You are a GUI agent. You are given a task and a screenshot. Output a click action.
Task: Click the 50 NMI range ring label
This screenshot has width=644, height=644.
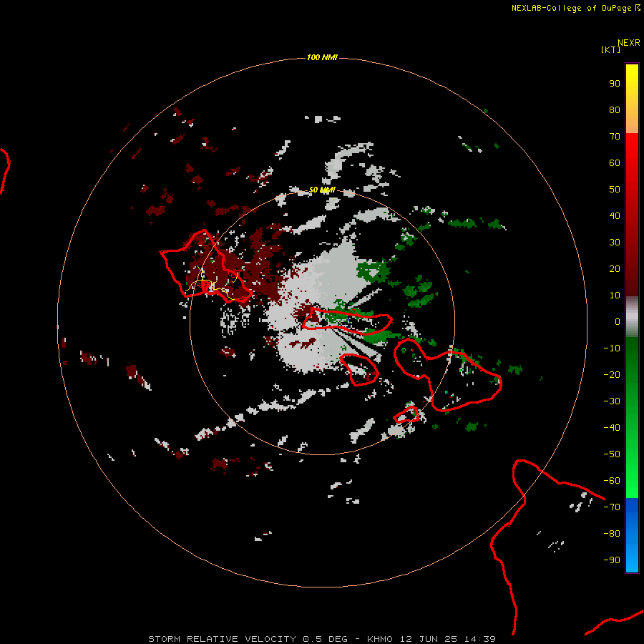coord(322,190)
